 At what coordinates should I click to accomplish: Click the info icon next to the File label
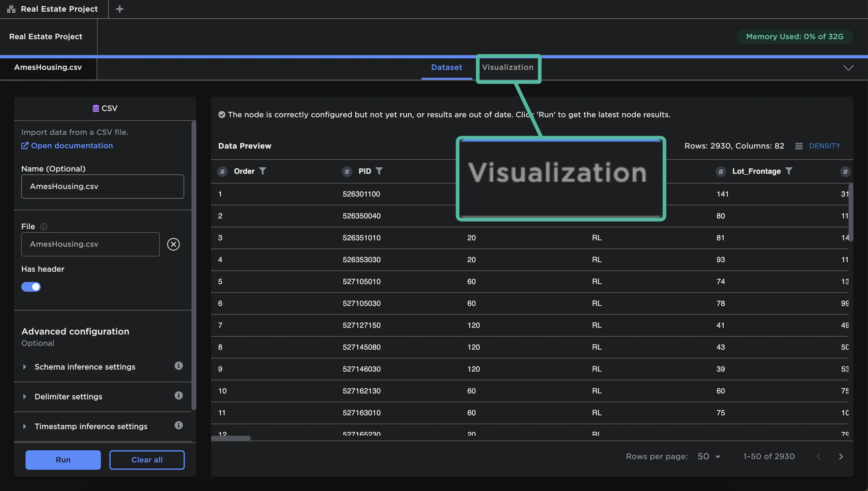click(x=43, y=227)
